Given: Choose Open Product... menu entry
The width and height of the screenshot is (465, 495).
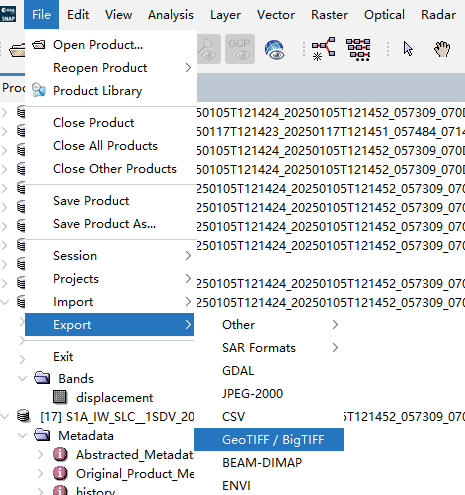Looking at the screenshot, I should 110,45.
